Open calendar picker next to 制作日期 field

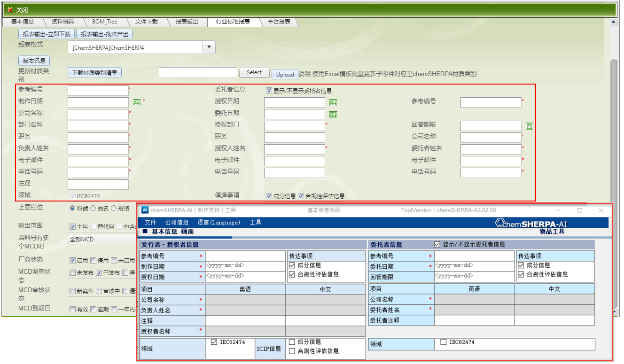(137, 102)
